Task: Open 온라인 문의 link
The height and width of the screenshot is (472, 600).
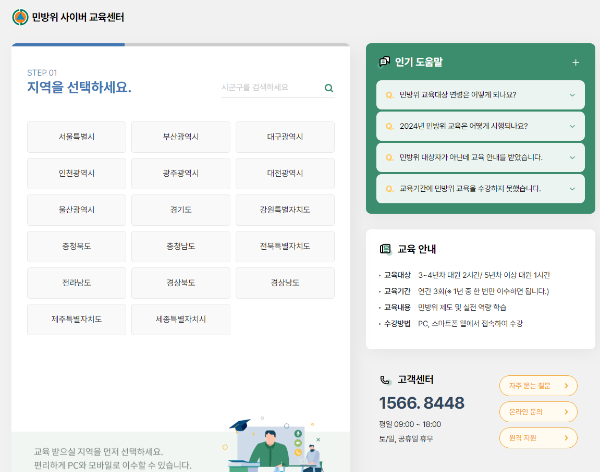Action: (x=538, y=412)
